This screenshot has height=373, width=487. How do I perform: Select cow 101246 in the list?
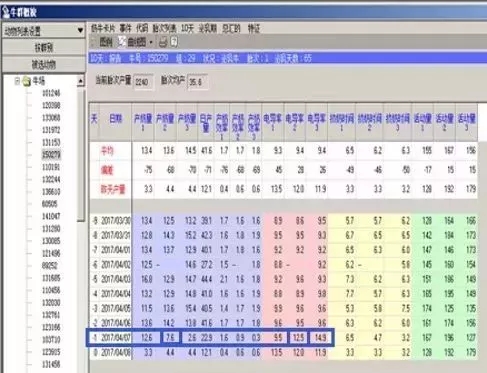click(x=51, y=93)
